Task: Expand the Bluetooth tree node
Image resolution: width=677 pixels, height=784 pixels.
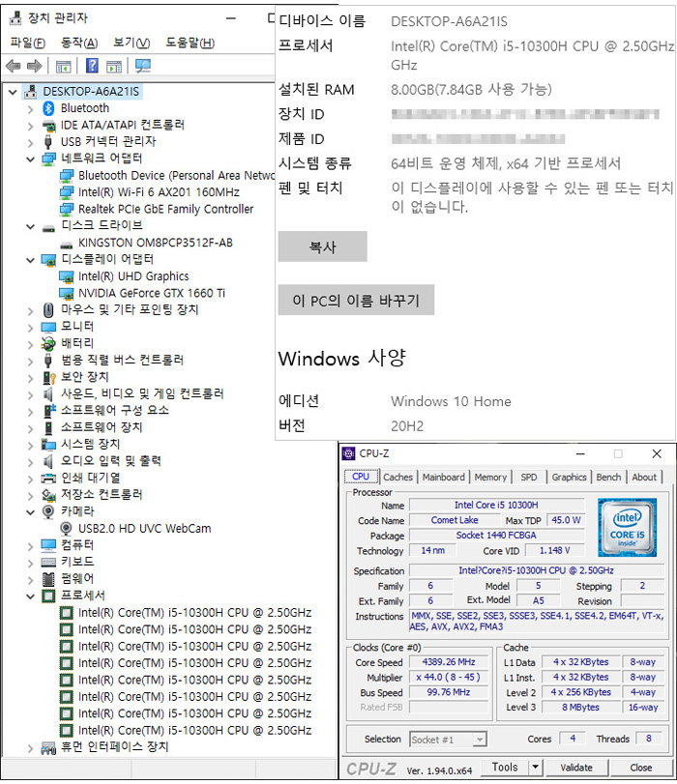Action: pos(31,109)
